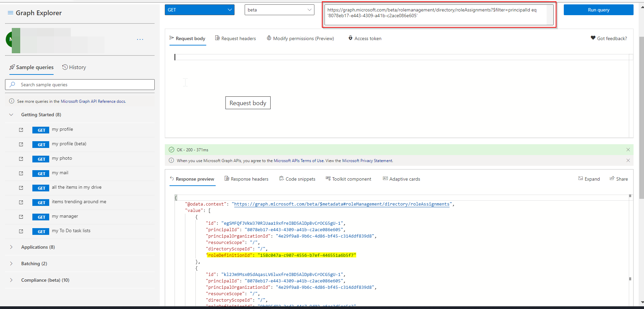Open the profile more options ellipsis
The height and width of the screenshot is (309, 644).
click(x=140, y=39)
